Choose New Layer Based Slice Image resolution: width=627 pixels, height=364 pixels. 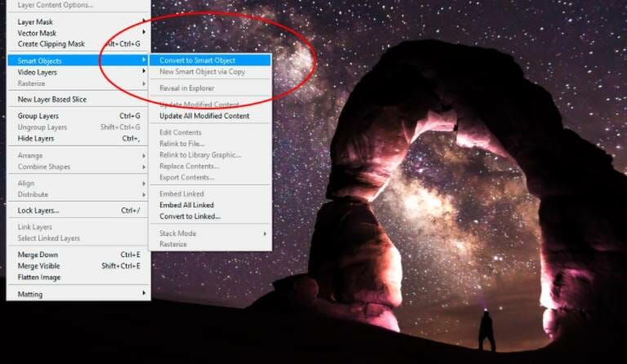78,100
